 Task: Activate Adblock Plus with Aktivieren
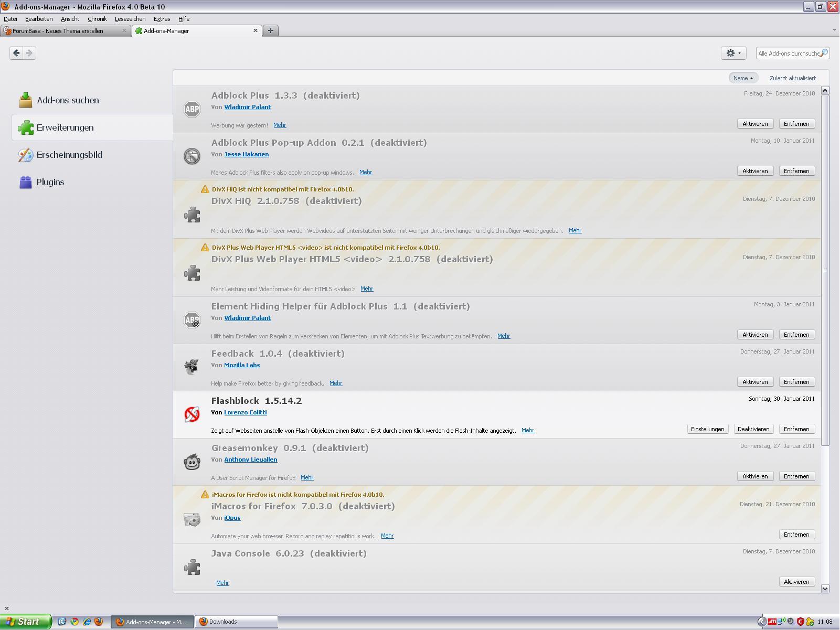[755, 124]
